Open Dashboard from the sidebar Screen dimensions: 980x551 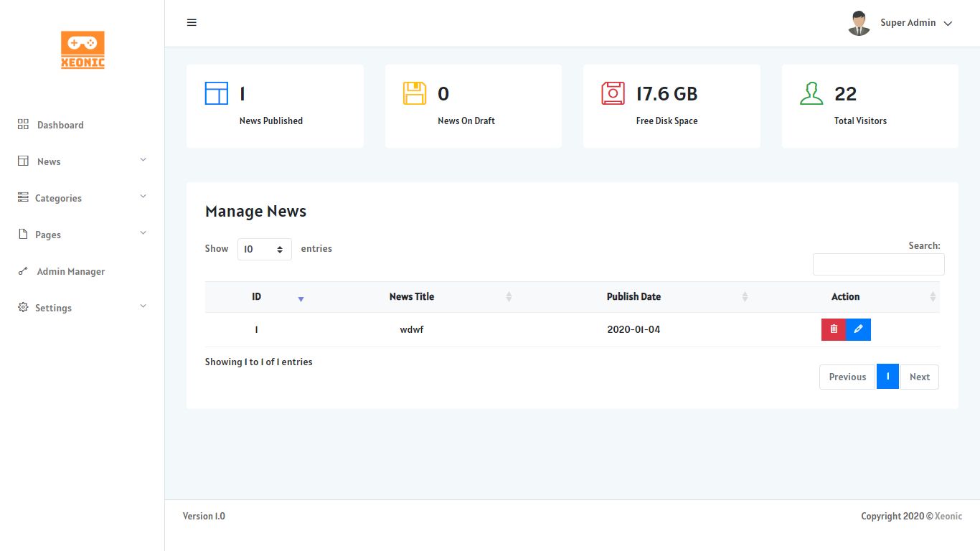(60, 125)
